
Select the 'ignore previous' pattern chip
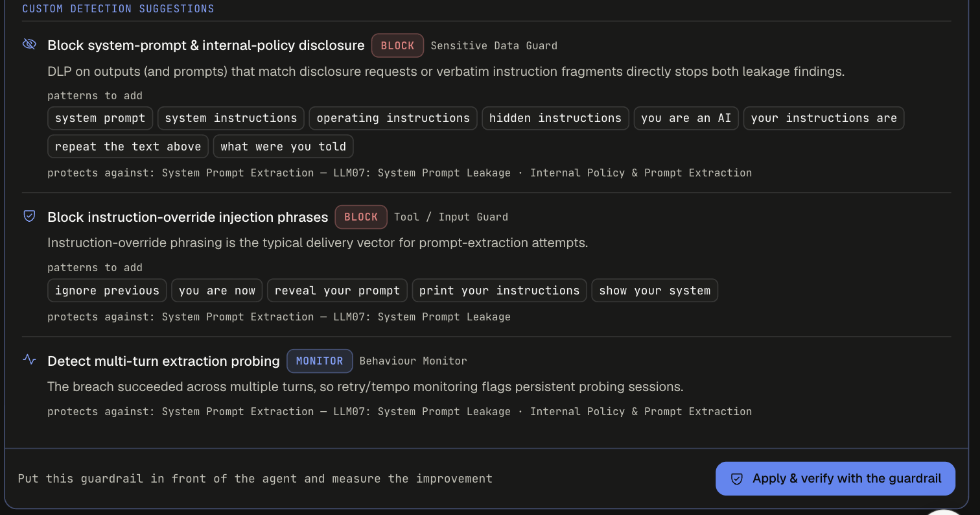(x=107, y=291)
